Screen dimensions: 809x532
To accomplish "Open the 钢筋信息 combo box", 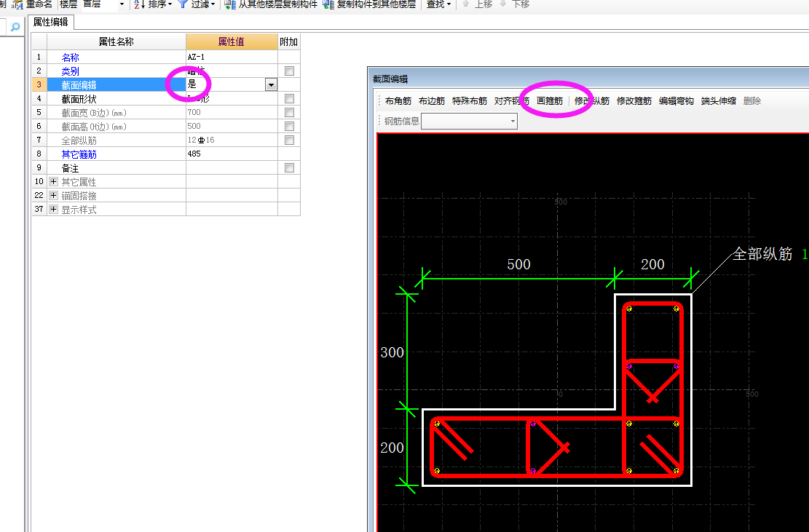I will [469, 121].
